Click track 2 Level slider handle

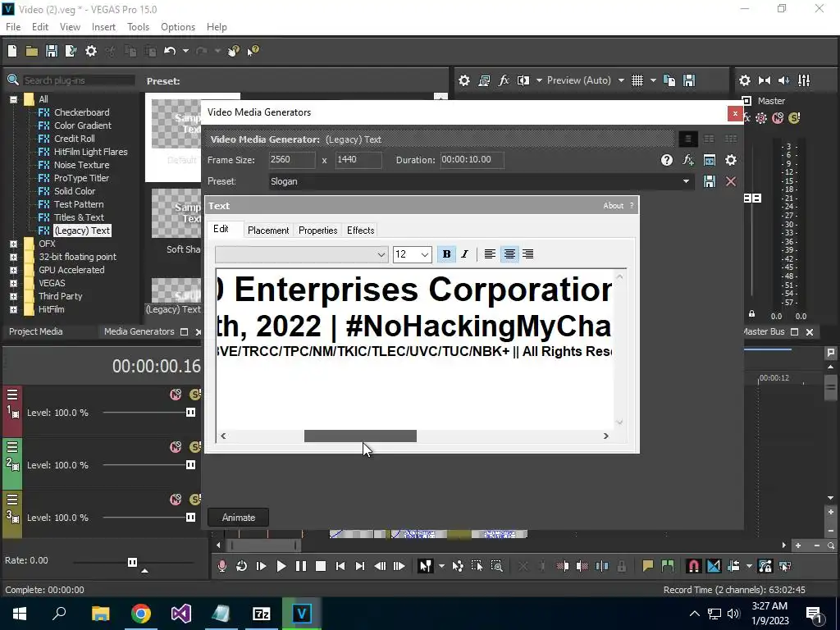190,465
